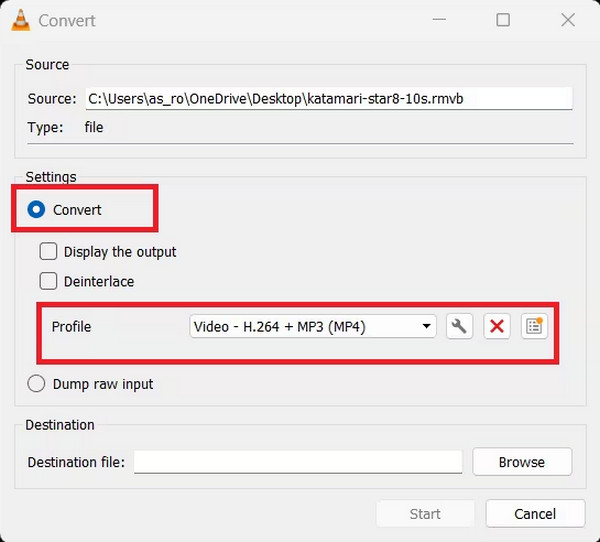The height and width of the screenshot is (542, 600).
Task: Click the 'Profile' label text
Action: (x=72, y=327)
